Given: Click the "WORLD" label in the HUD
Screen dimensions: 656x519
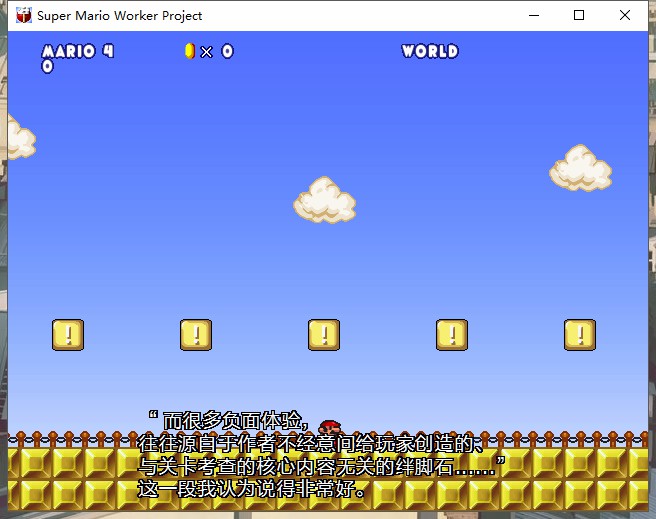Looking at the screenshot, I should (x=430, y=51).
